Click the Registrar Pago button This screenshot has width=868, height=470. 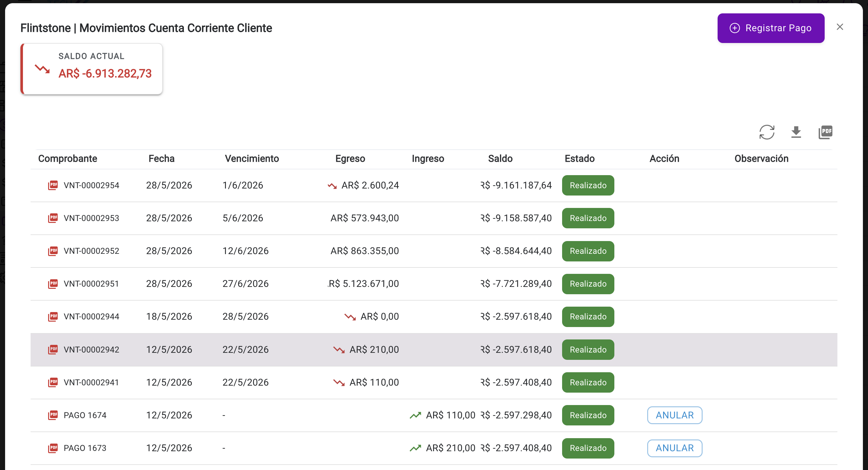pyautogui.click(x=771, y=28)
